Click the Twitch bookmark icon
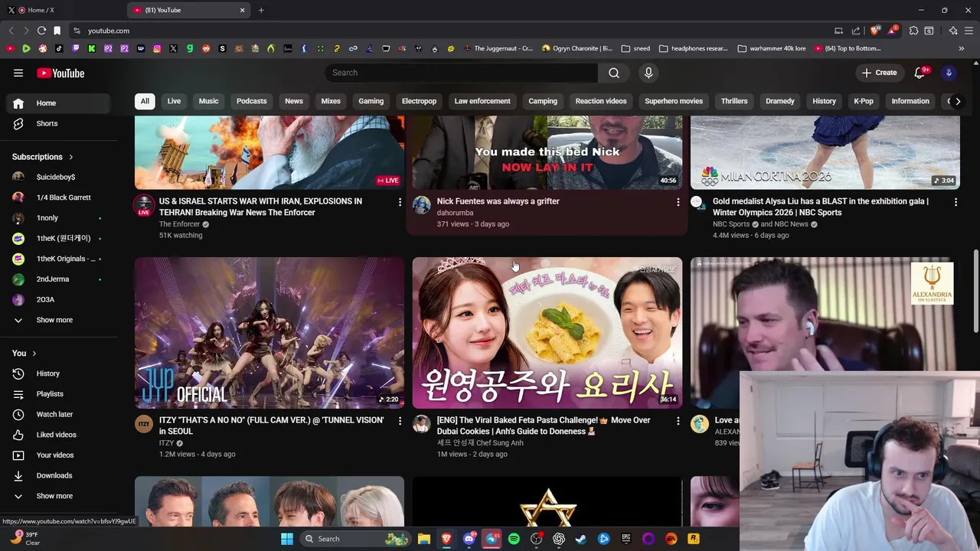980x551 pixels. click(x=75, y=48)
